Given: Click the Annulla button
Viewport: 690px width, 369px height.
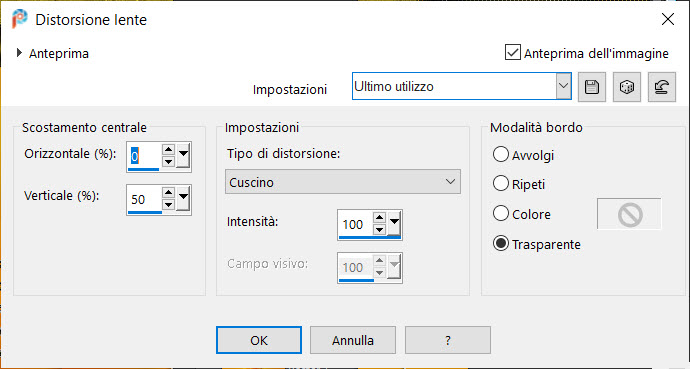Looking at the screenshot, I should tap(353, 340).
